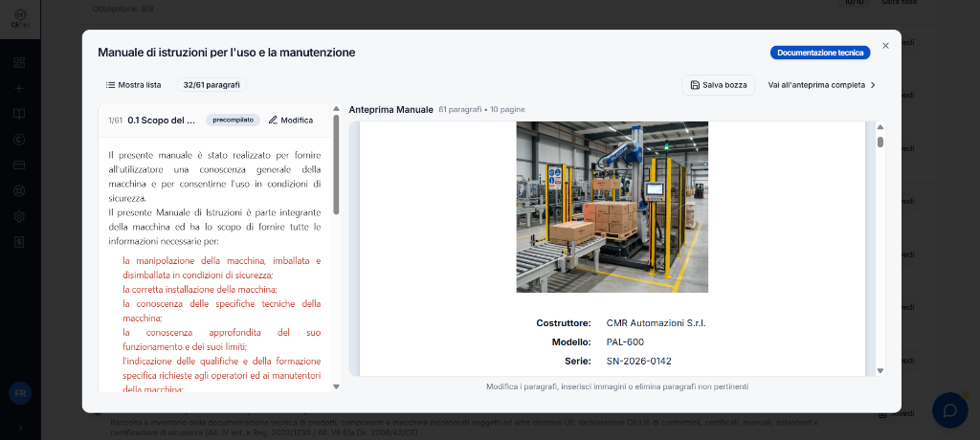Click down arrow of paragraph panel scrollbar
The image size is (980, 440).
point(336,386)
